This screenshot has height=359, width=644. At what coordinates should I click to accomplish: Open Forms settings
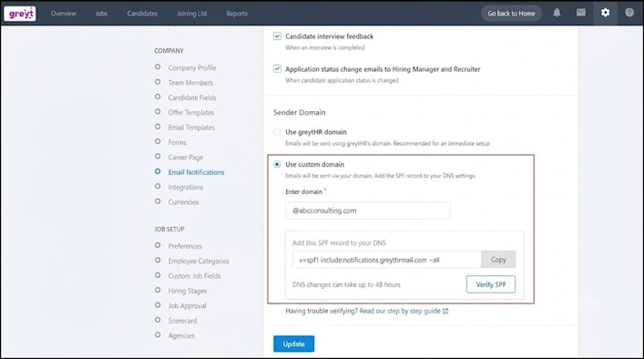[x=177, y=142]
